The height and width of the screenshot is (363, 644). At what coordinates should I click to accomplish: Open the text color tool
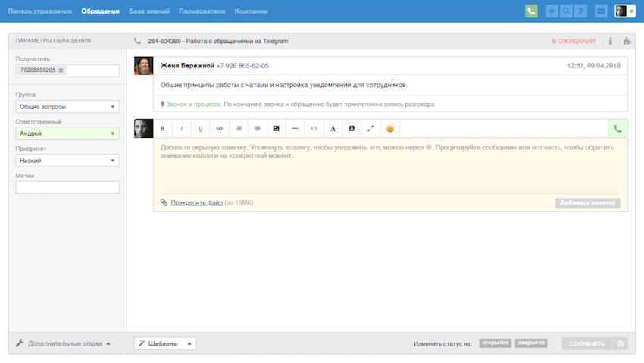[333, 129]
